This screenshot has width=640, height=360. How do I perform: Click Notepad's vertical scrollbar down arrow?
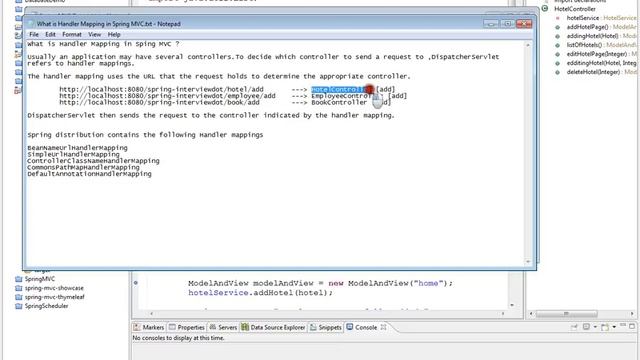[528, 261]
